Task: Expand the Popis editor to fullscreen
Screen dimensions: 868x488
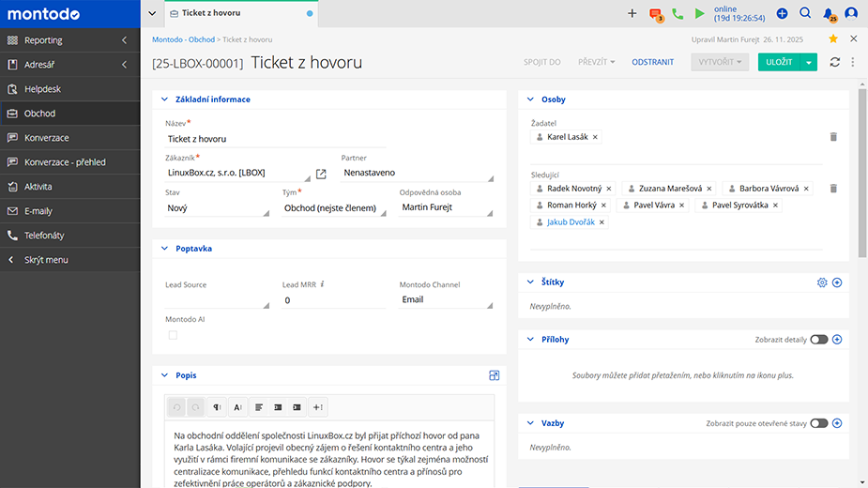Action: [x=494, y=375]
